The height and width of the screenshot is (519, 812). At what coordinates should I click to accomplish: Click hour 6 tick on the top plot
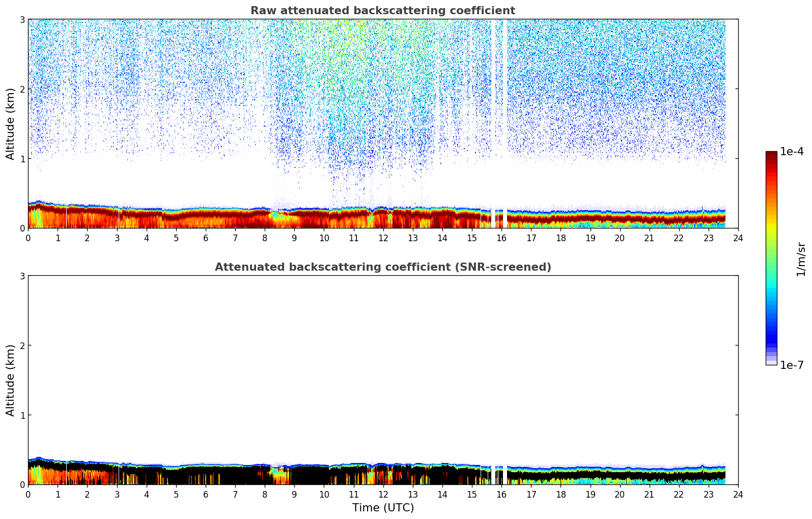206,238
